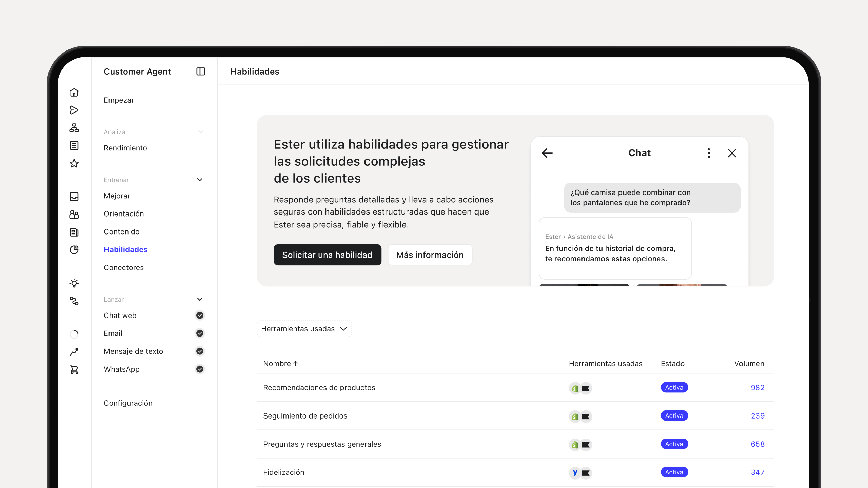
Task: Open the Home icon in the rail
Action: click(x=74, y=92)
